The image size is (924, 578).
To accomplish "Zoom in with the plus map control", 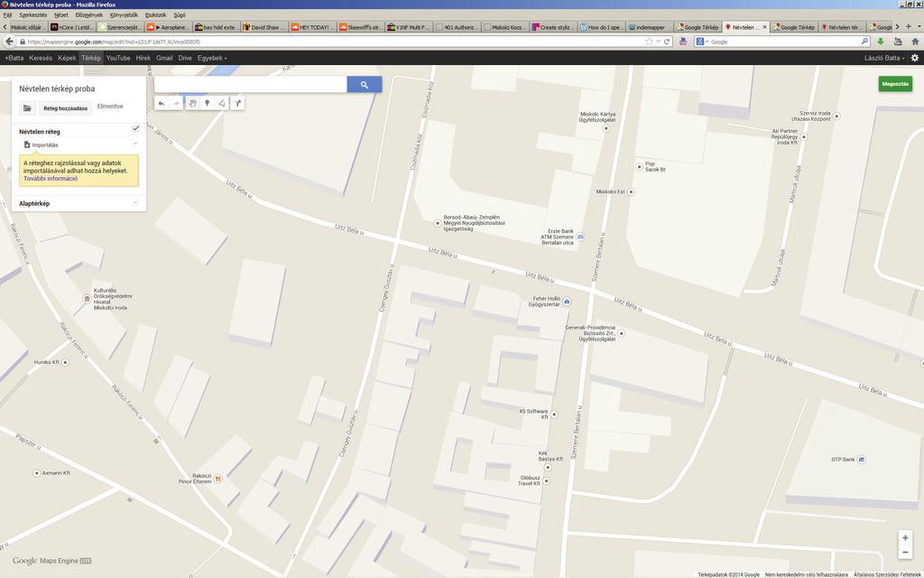I will (905, 537).
